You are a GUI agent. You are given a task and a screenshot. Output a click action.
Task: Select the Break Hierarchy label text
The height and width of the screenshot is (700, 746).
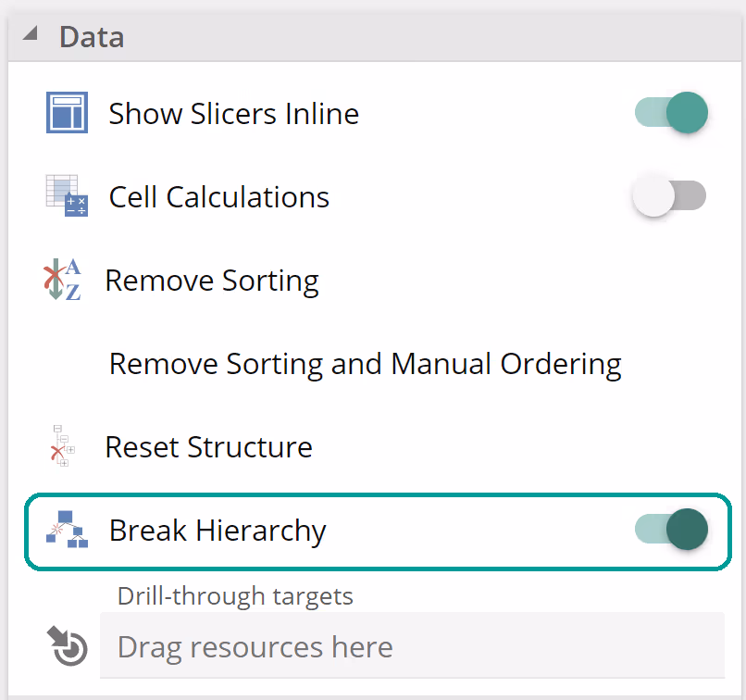pyautogui.click(x=218, y=531)
